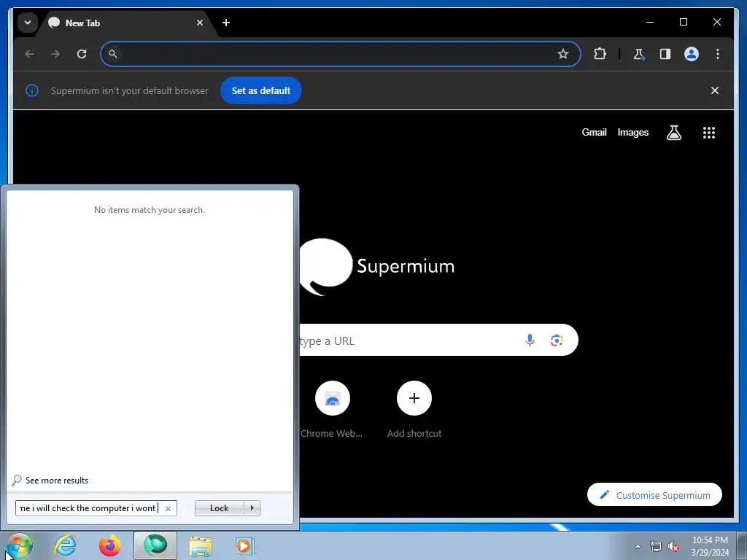
Task: Open the Gmail link
Action: 594,133
